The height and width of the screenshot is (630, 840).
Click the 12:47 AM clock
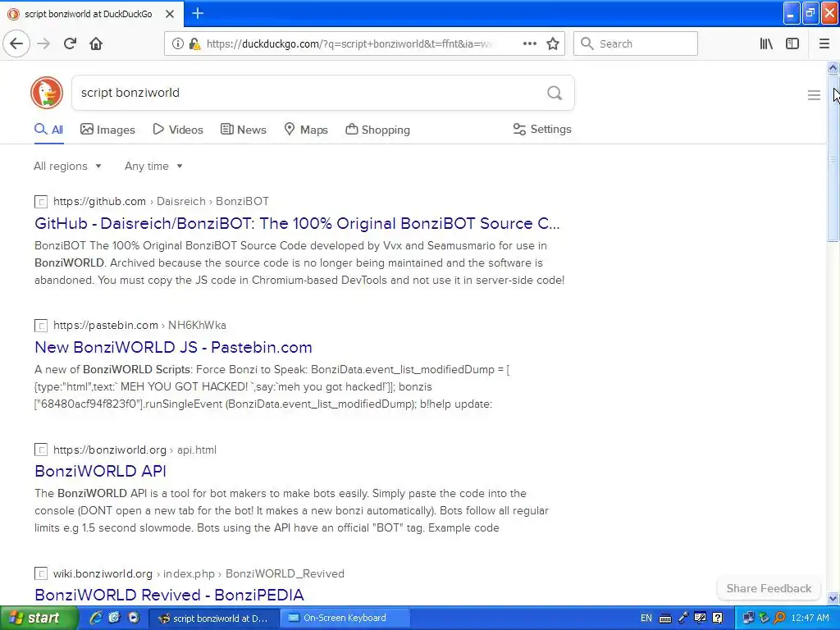tap(810, 619)
